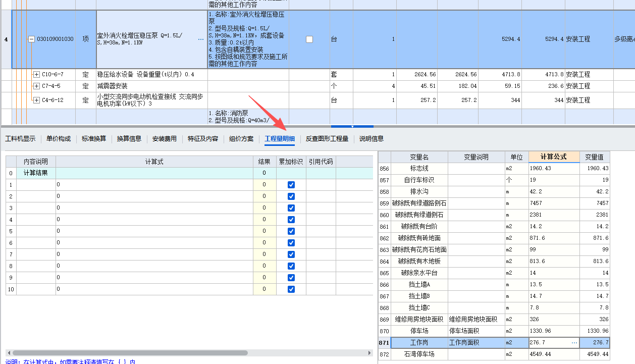Click the 内容说明 cell of row 3
Viewport: 635px width, 364px height.
(36, 208)
